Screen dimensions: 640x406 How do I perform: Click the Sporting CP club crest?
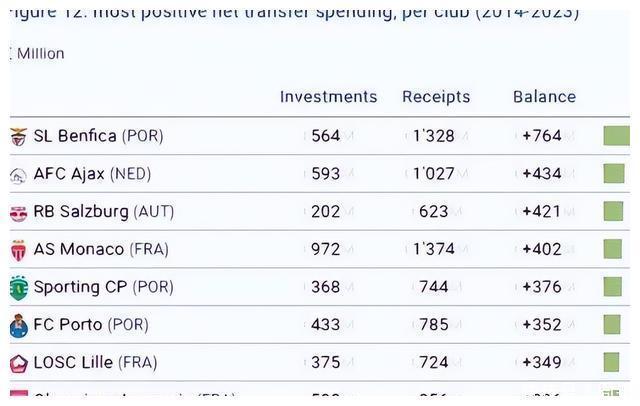[18, 288]
